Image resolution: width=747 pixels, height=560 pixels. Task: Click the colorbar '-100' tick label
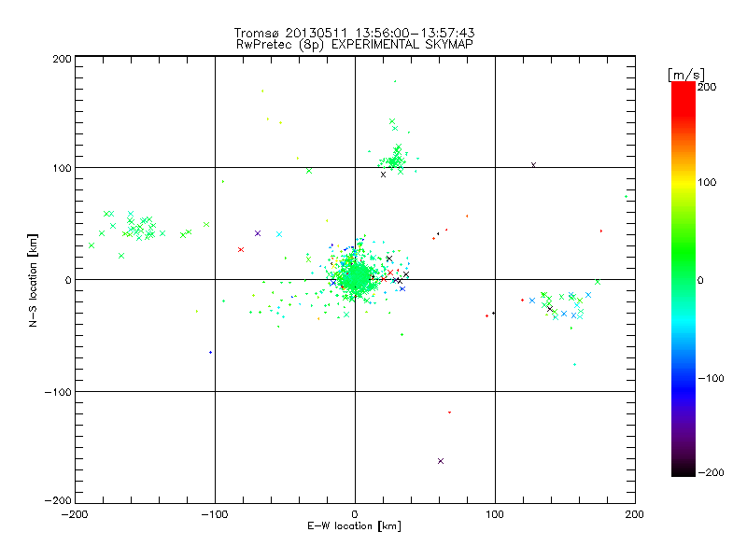(x=711, y=379)
